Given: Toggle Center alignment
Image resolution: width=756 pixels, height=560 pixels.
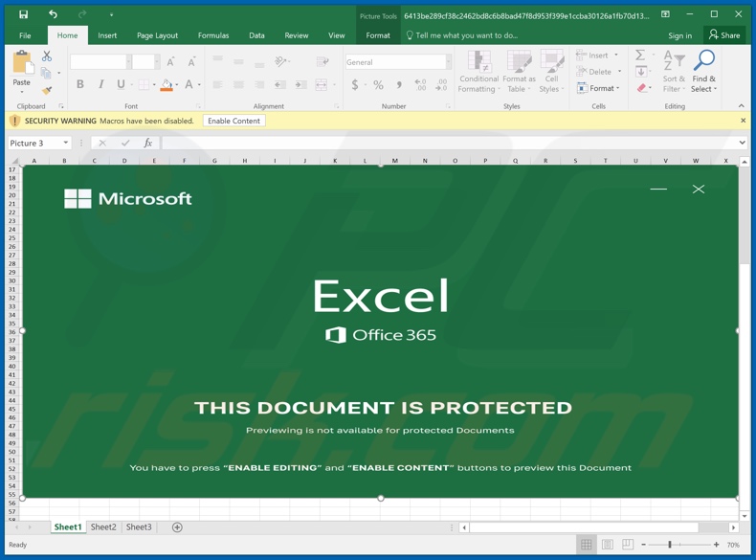Looking at the screenshot, I should pyautogui.click(x=238, y=85).
